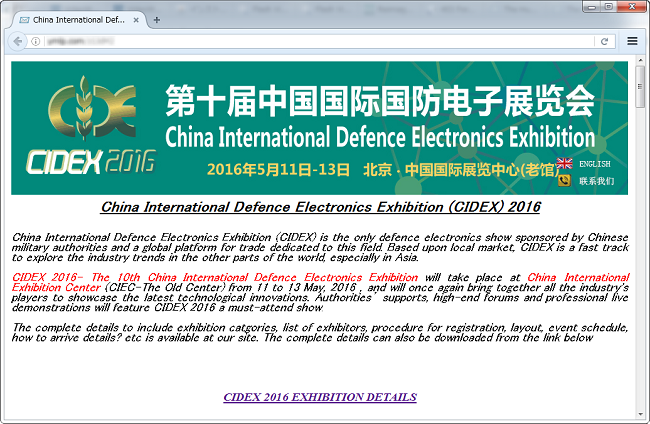Open a new tab with the plus button
This screenshot has height=424, width=650.
(157, 19)
